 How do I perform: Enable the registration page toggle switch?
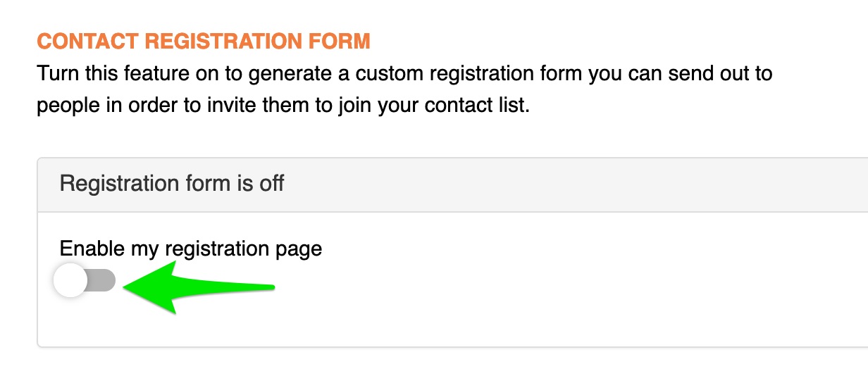point(85,281)
